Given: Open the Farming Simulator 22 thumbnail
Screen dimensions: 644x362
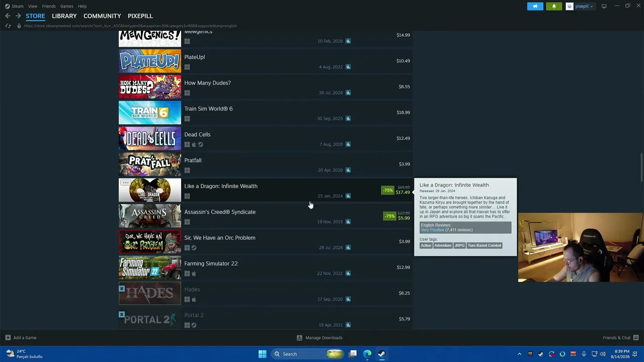Looking at the screenshot, I should click(150, 267).
